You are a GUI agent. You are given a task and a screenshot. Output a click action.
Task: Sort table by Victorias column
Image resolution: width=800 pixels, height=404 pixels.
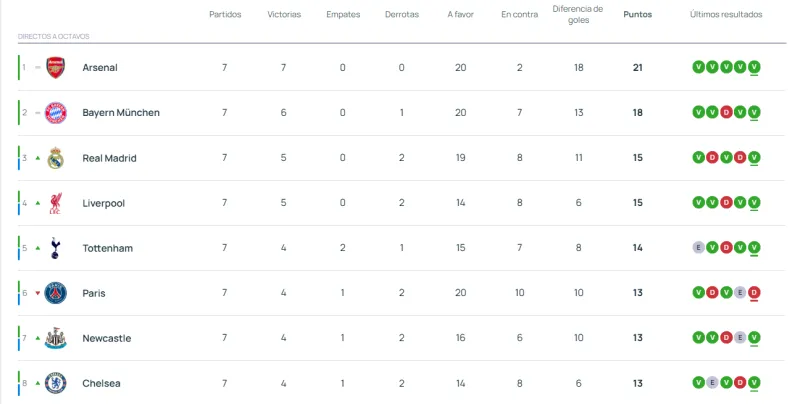(284, 15)
